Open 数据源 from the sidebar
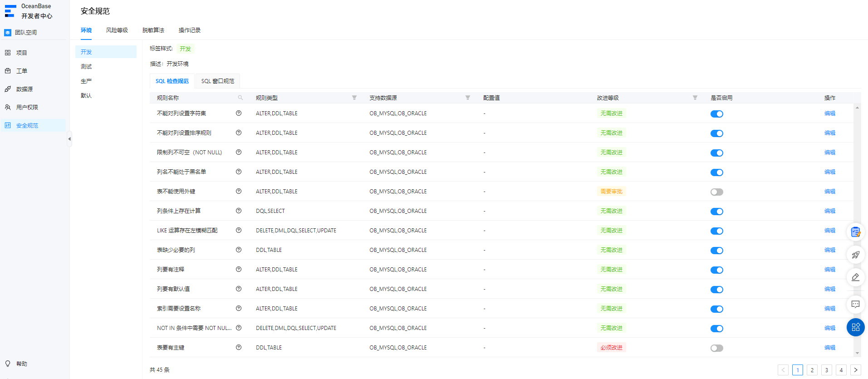The height and width of the screenshot is (379, 868). click(24, 89)
